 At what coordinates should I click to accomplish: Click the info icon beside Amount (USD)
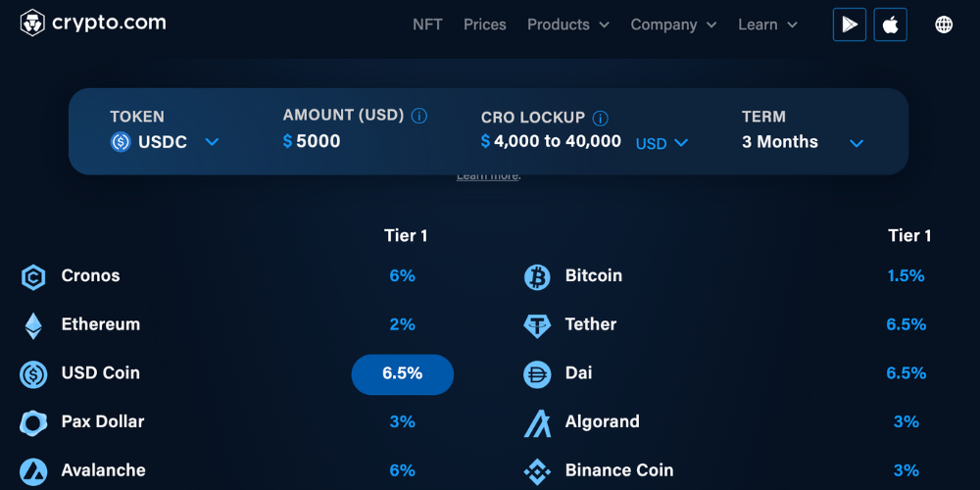click(x=419, y=116)
